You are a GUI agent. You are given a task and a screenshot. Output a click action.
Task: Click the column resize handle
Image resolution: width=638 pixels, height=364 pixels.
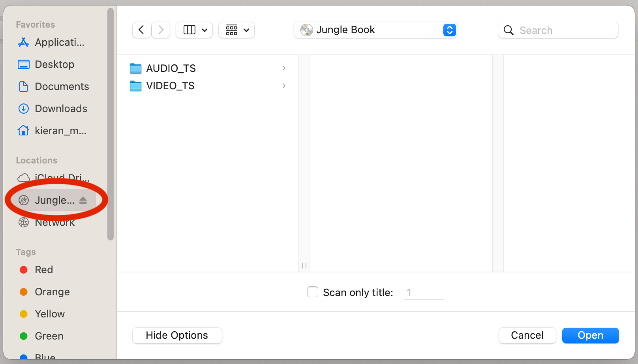pos(304,266)
